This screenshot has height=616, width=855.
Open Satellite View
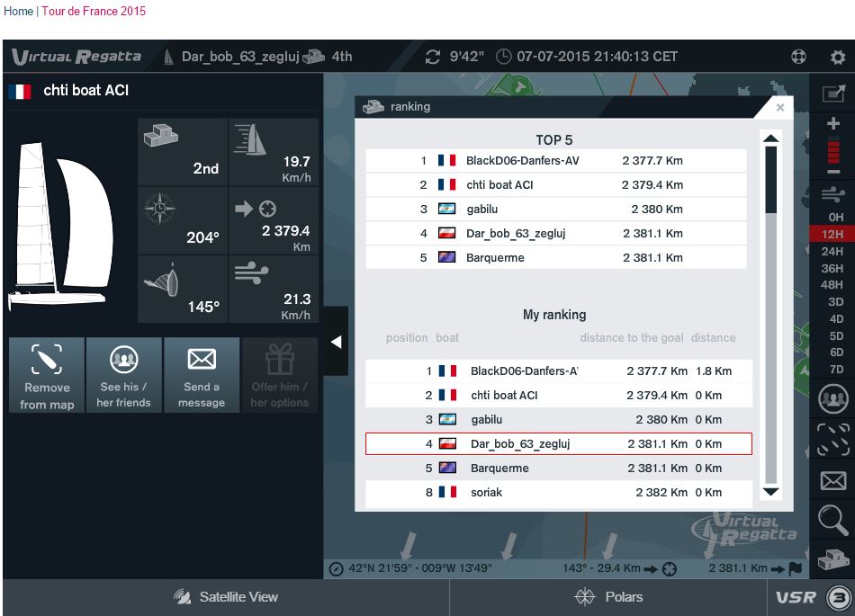(226, 597)
